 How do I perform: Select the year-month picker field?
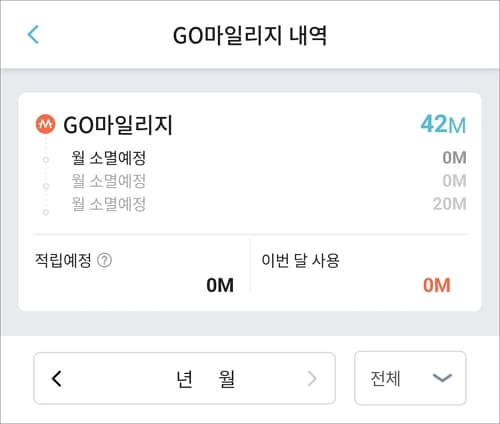(184, 378)
